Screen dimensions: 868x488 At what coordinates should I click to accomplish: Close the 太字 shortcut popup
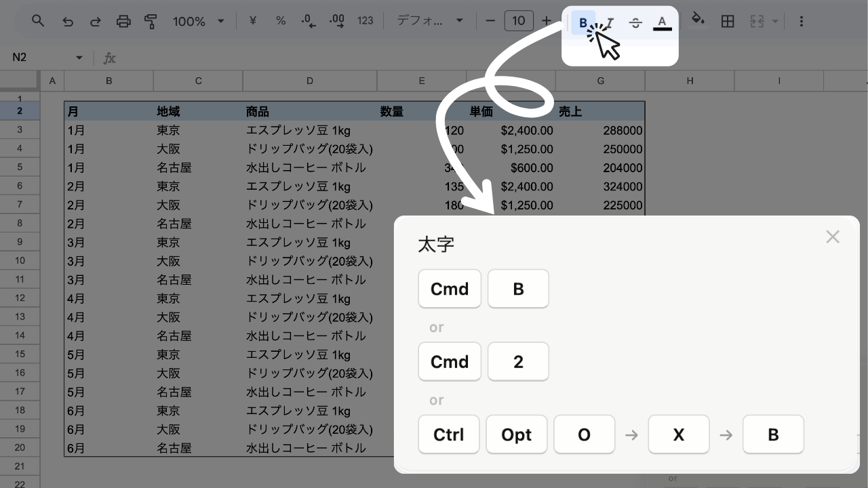(833, 237)
